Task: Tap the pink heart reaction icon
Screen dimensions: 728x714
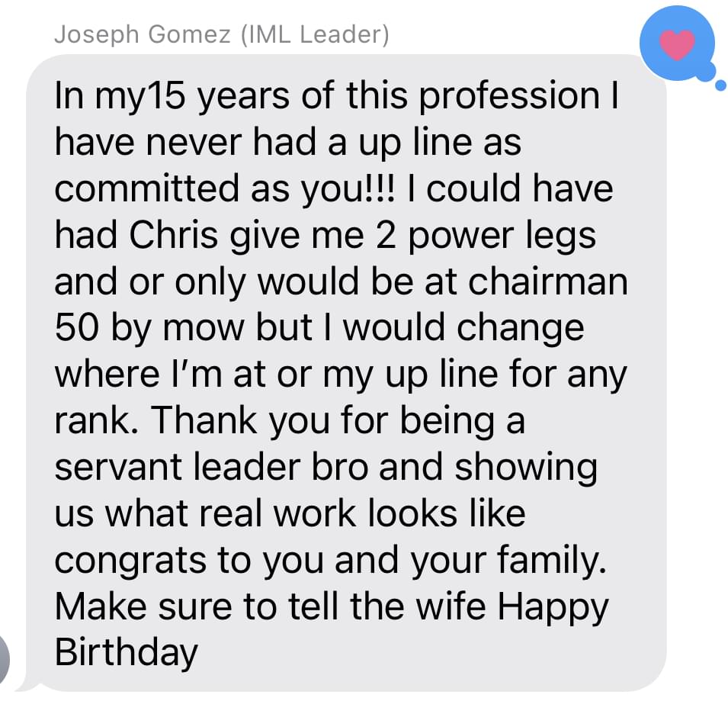Action: [x=677, y=44]
